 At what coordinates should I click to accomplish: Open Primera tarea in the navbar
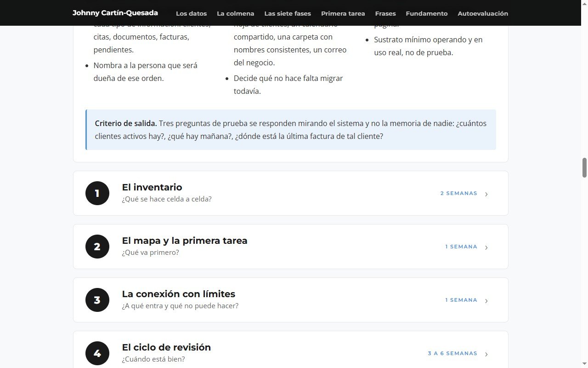click(343, 13)
